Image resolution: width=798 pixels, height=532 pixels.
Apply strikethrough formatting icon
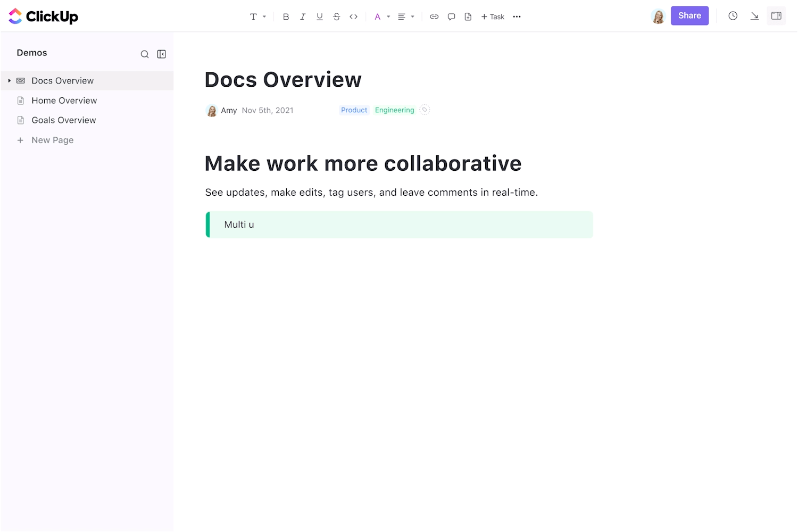coord(337,16)
